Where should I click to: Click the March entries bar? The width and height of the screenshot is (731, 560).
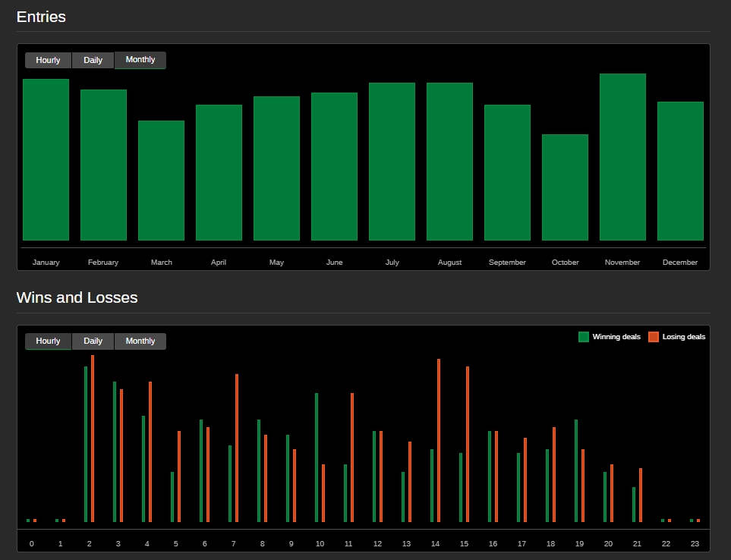[x=161, y=181]
